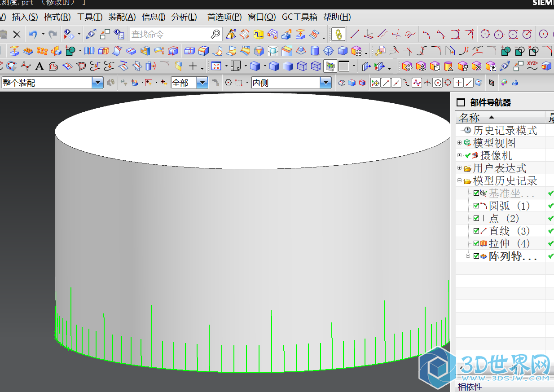554x392 pixels.
Task: Uncheck the 直线 (3) feature checkbox
Action: [x=476, y=231]
